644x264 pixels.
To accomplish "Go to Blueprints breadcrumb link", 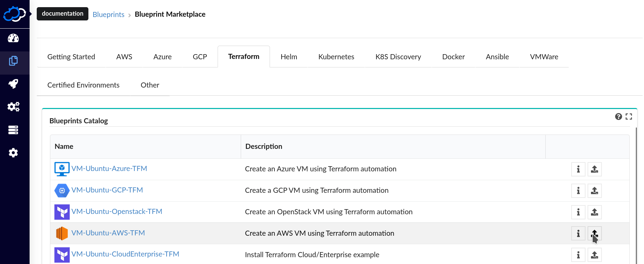I will click(x=108, y=14).
